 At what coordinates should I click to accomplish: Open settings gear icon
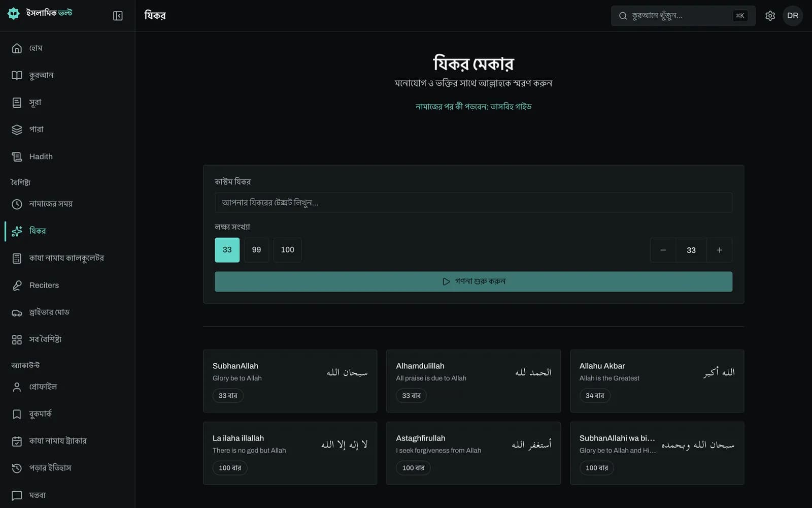(770, 16)
